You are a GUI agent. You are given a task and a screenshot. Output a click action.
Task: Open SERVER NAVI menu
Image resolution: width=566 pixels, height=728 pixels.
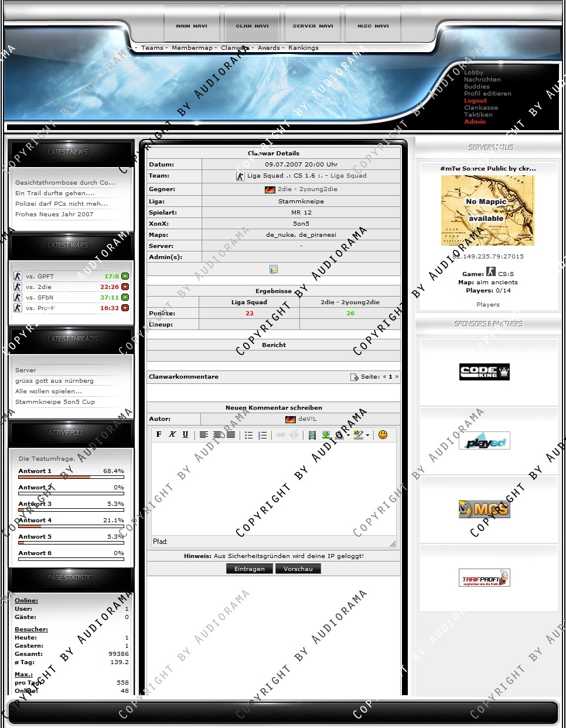pos(313,26)
